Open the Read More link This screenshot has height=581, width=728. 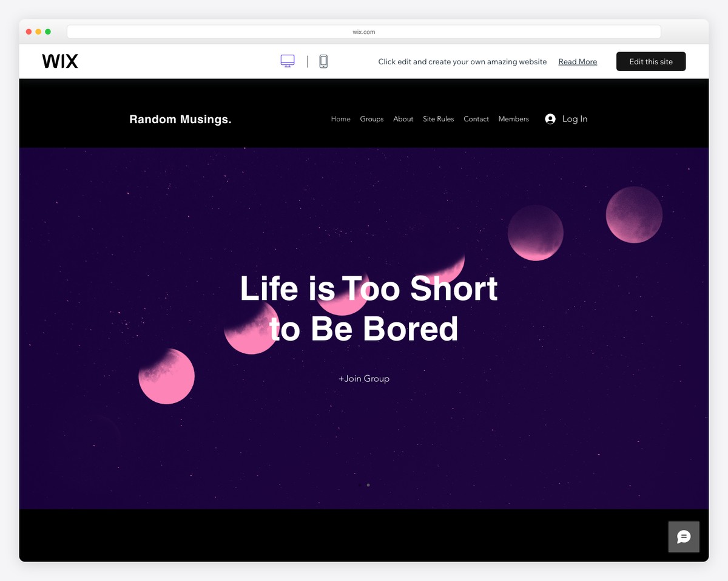577,61
